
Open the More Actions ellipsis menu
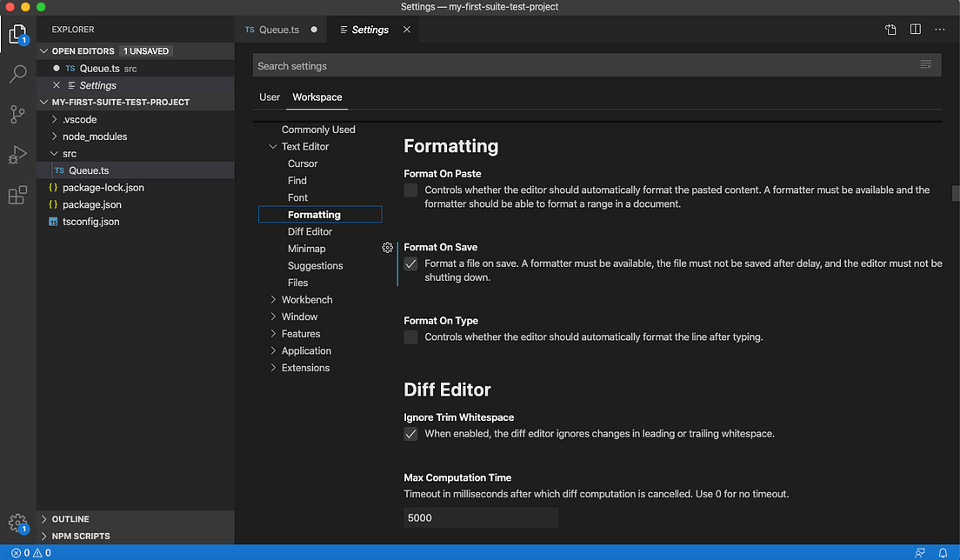pyautogui.click(x=940, y=30)
